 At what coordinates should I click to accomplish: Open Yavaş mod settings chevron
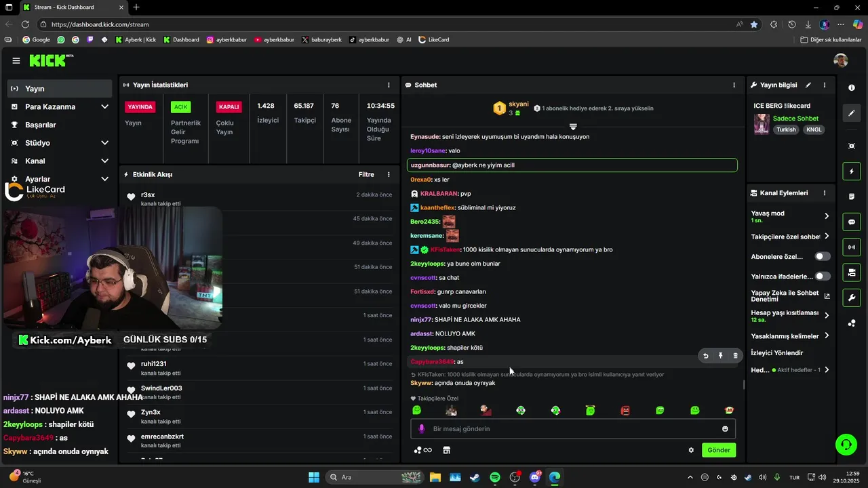point(827,216)
